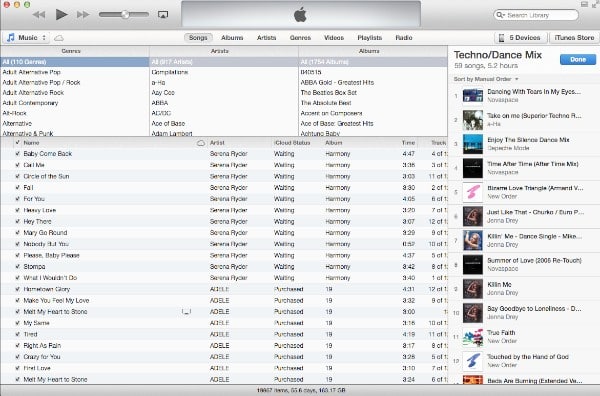This screenshot has width=600, height=396.
Task: Click Enjoy The Silence artwork thumbnail
Action: click(x=473, y=144)
